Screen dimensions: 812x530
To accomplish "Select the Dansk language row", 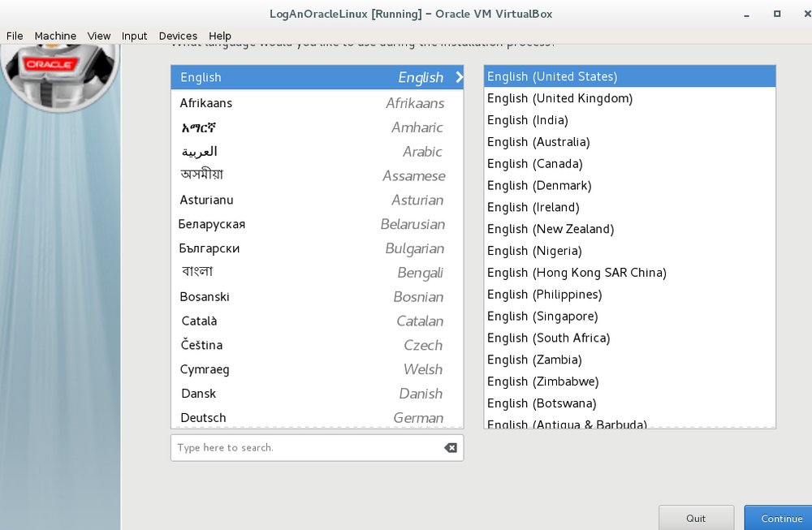I will tap(317, 394).
